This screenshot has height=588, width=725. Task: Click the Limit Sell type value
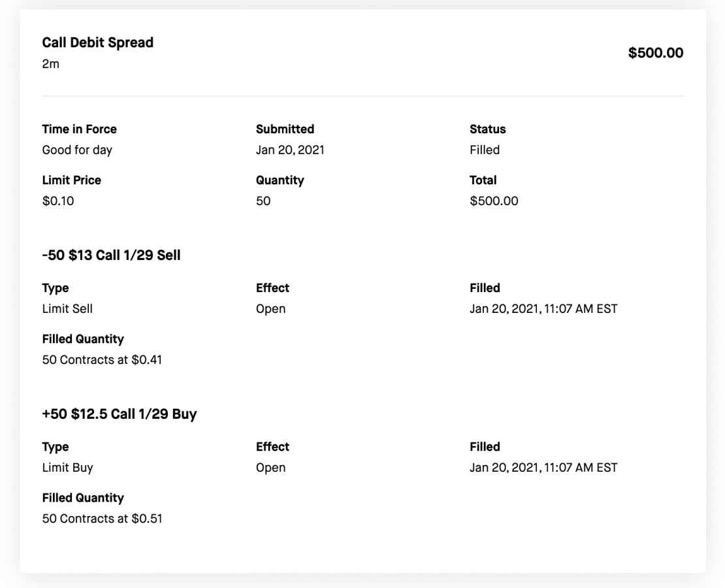tap(67, 308)
